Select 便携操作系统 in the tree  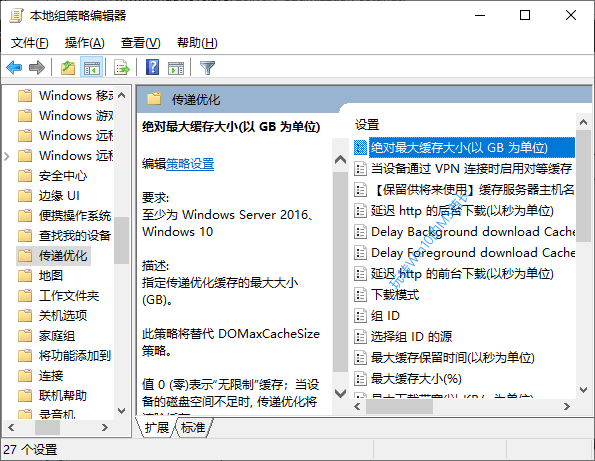[x=75, y=216]
